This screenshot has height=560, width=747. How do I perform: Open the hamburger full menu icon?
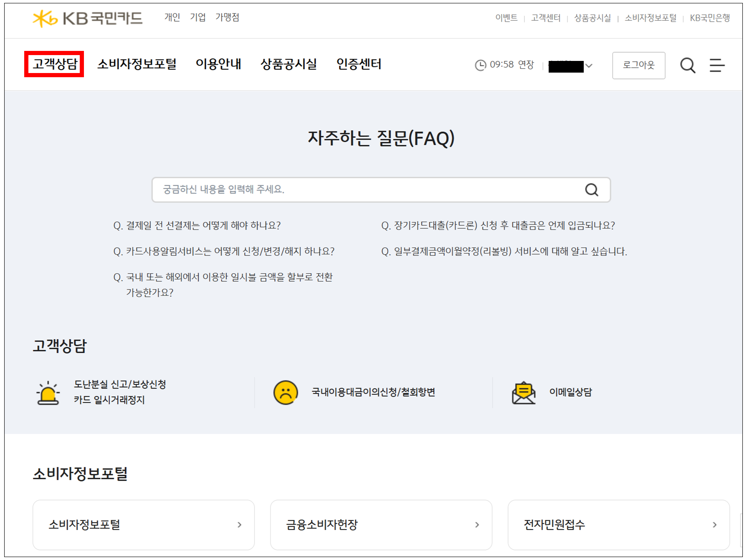pos(717,66)
